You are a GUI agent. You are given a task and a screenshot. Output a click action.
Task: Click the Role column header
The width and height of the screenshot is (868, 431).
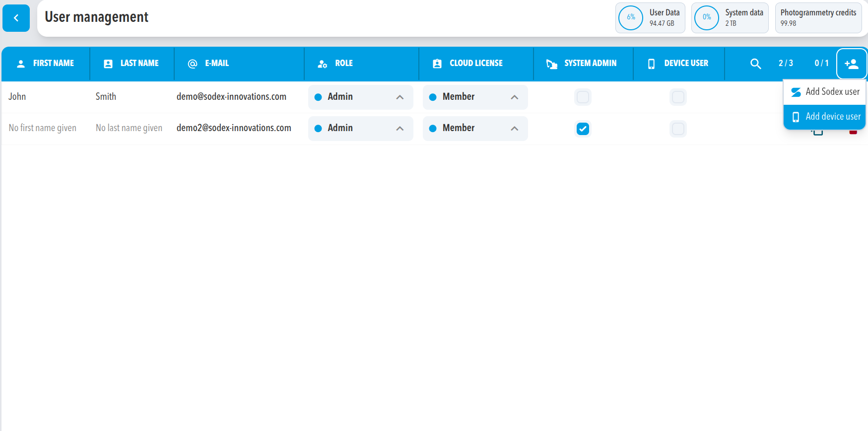361,64
